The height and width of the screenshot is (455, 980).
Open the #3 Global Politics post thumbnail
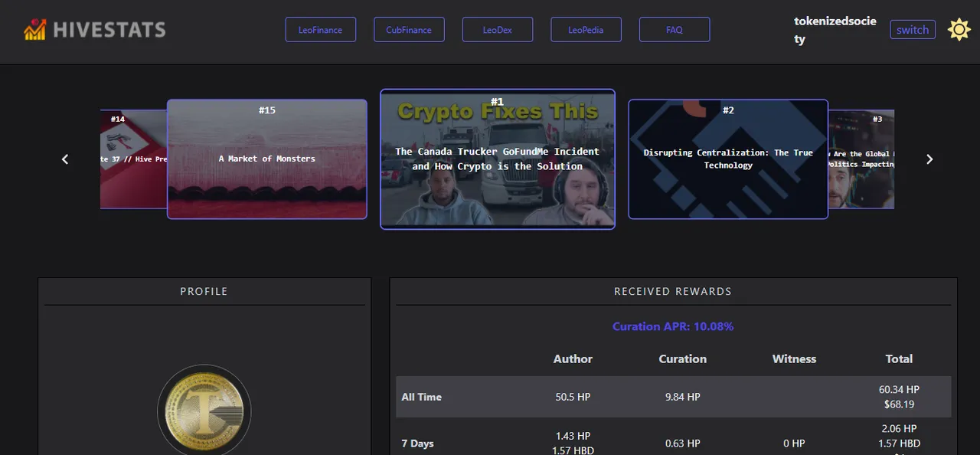coord(861,159)
